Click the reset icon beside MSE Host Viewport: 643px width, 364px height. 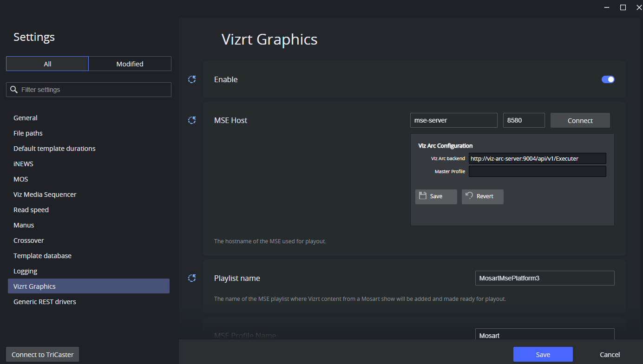(192, 120)
